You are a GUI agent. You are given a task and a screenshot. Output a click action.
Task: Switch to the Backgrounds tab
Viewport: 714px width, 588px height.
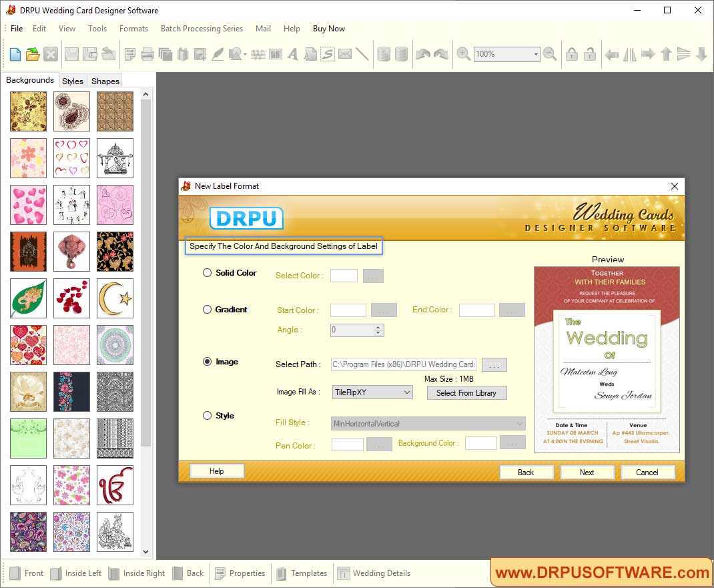coord(30,80)
